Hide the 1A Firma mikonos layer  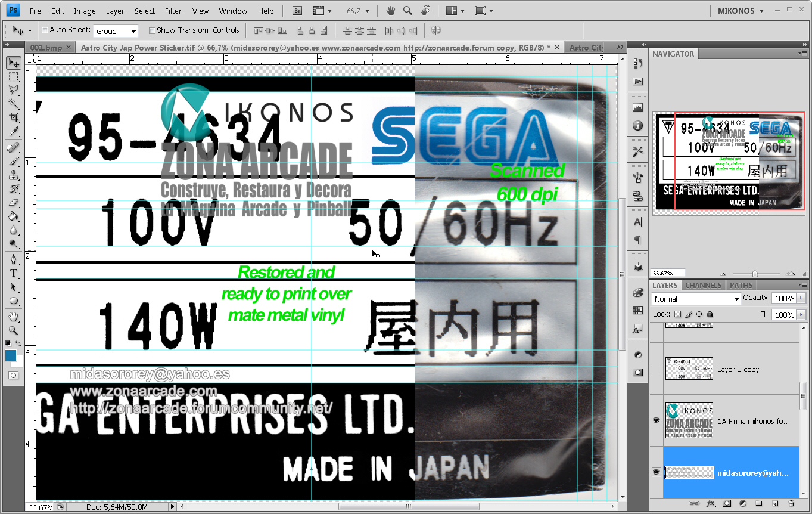(656, 420)
